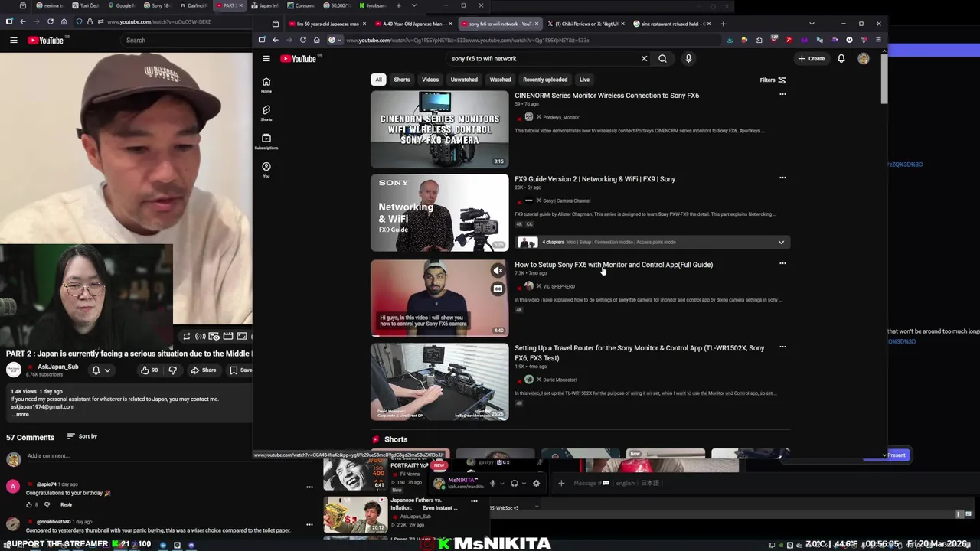Open the Travel Router setup video thumbnail

coord(439,382)
